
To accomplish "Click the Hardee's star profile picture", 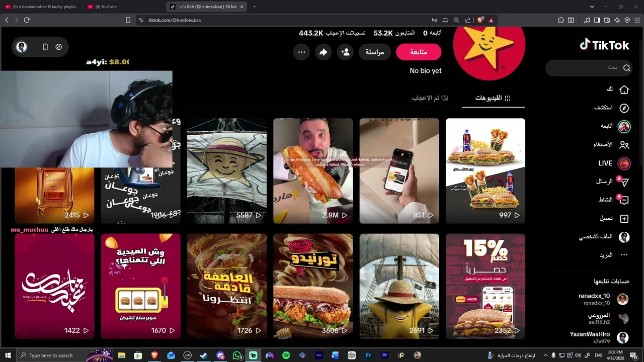I will tap(489, 53).
